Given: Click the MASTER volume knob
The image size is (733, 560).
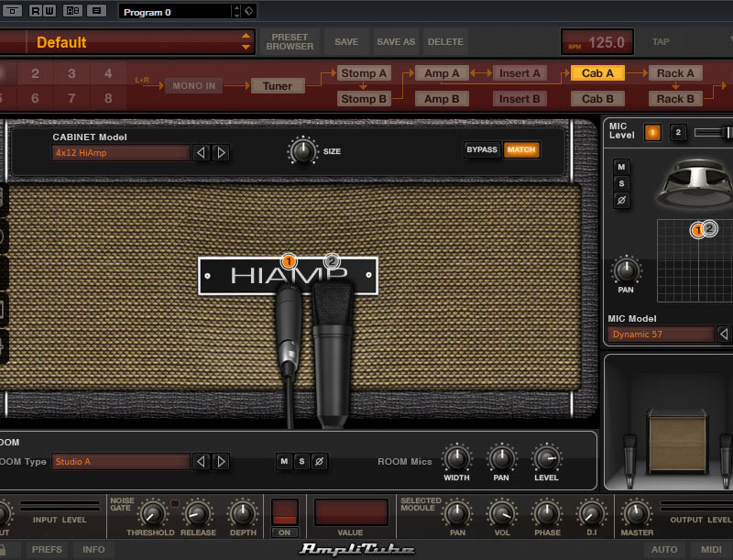Looking at the screenshot, I should click(635, 514).
